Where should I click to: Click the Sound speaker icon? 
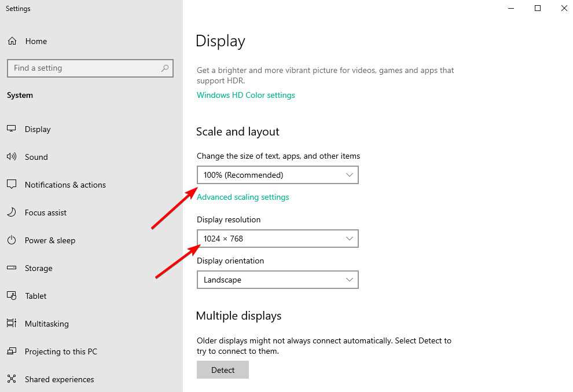tap(12, 156)
